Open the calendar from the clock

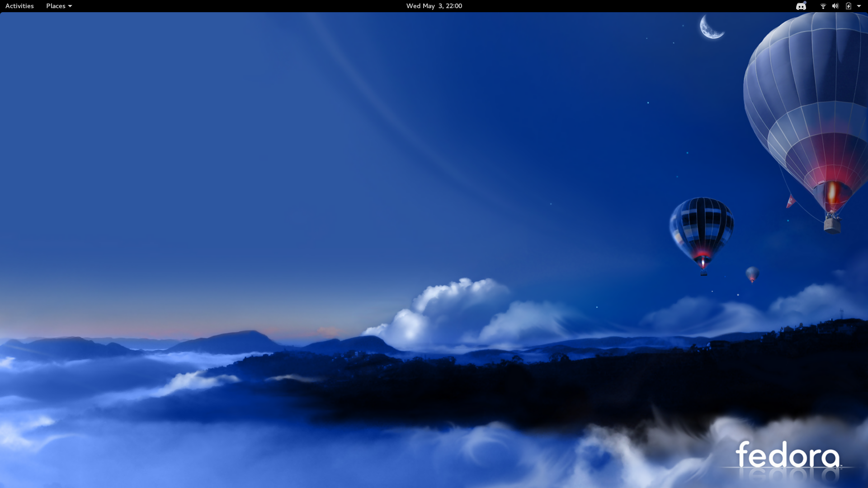tap(434, 6)
